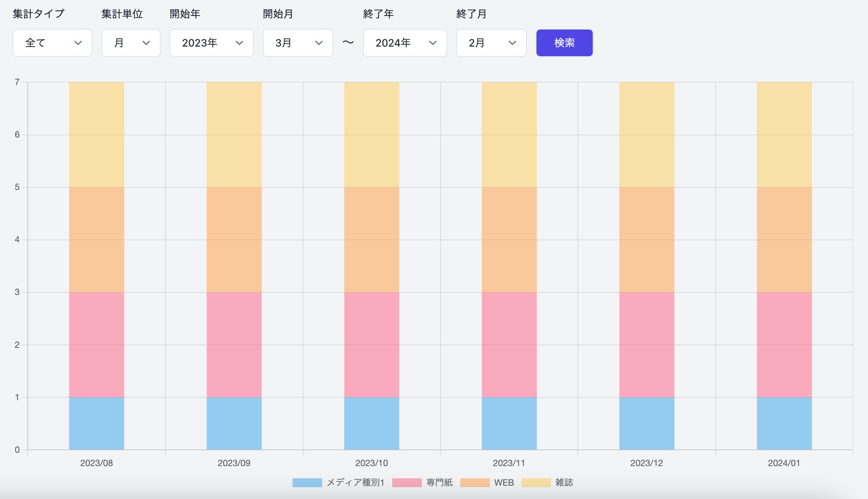The image size is (868, 499).
Task: Toggle the orange WEB legend swatch
Action: tap(475, 483)
